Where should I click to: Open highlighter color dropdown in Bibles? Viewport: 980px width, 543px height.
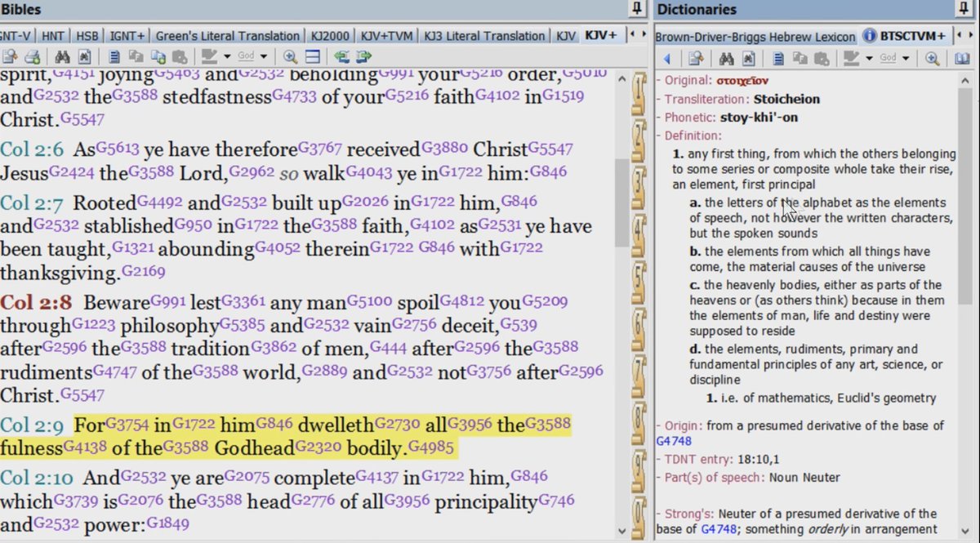pyautogui.click(x=226, y=57)
